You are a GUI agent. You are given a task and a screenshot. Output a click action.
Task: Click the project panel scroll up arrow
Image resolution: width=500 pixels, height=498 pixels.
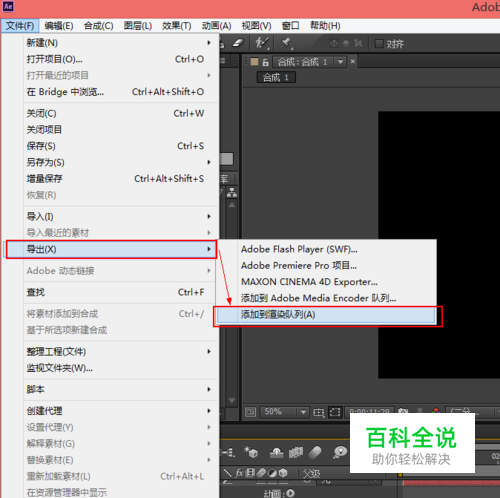coord(232,205)
